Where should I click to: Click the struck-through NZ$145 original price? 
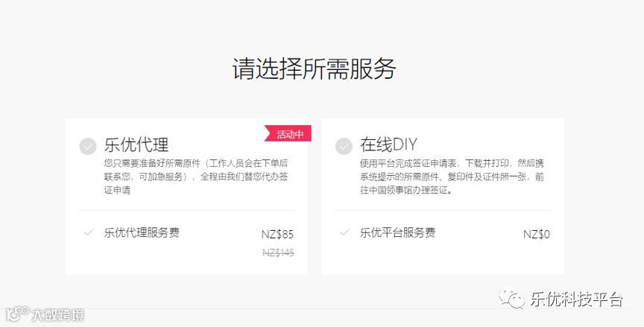[x=278, y=253]
